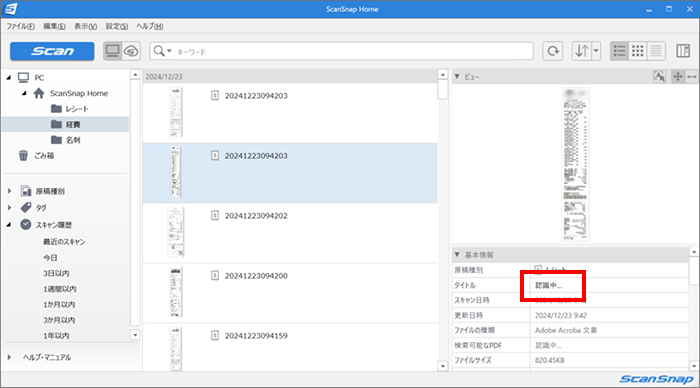
Task: Click the タグ tag icon
Action: pyautogui.click(x=26, y=208)
